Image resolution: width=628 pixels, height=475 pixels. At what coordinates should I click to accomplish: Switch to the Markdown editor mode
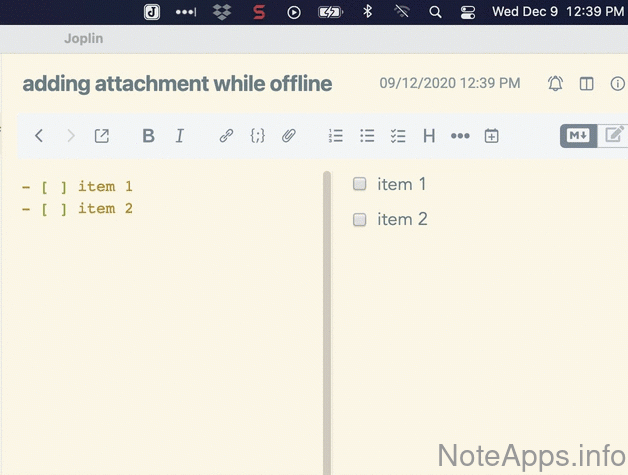coord(578,136)
